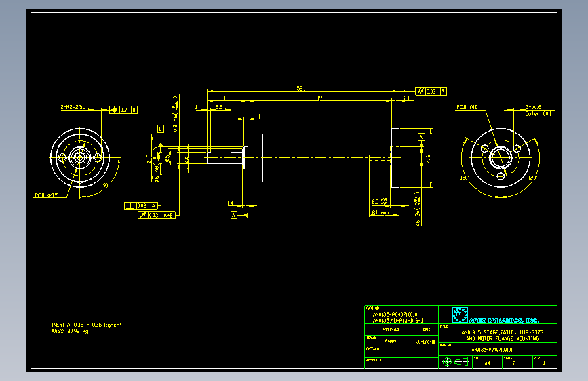Image resolution: width=588 pixels, height=381 pixels.
Task: Select the runout tolerance frame 0.03 A-B
Action: click(157, 215)
